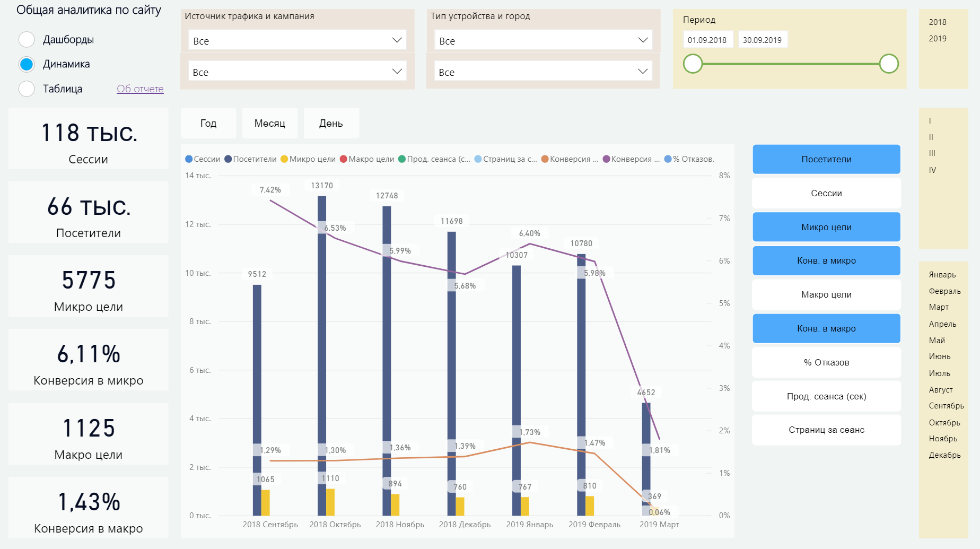Click the red Макро цели legend marker

click(x=343, y=159)
